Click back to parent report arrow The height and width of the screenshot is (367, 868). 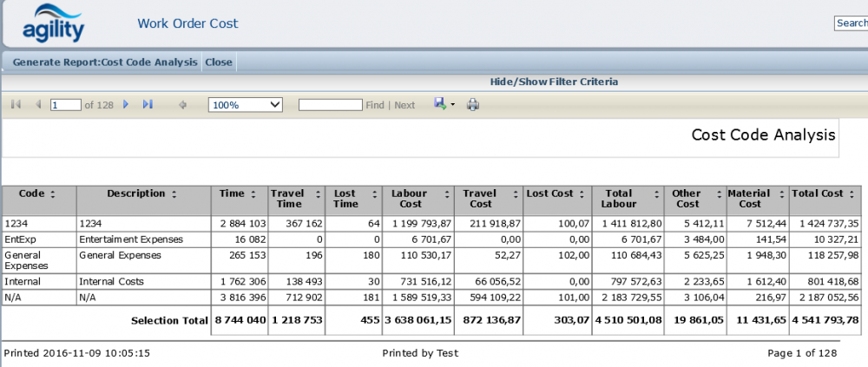click(182, 105)
